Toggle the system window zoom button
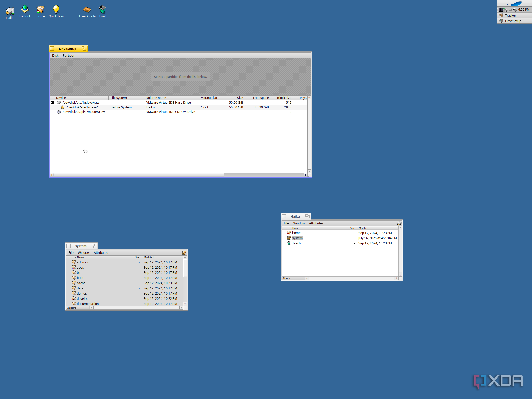This screenshot has height=399, width=532. [x=94, y=246]
